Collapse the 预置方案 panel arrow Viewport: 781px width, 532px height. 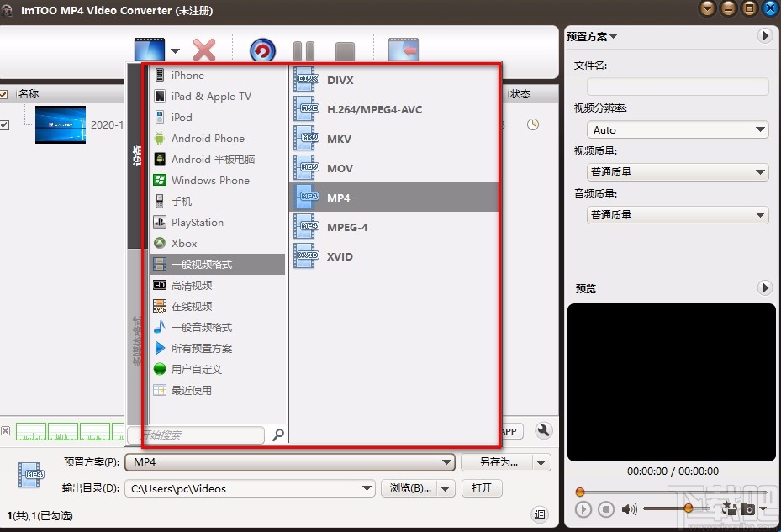(x=765, y=36)
